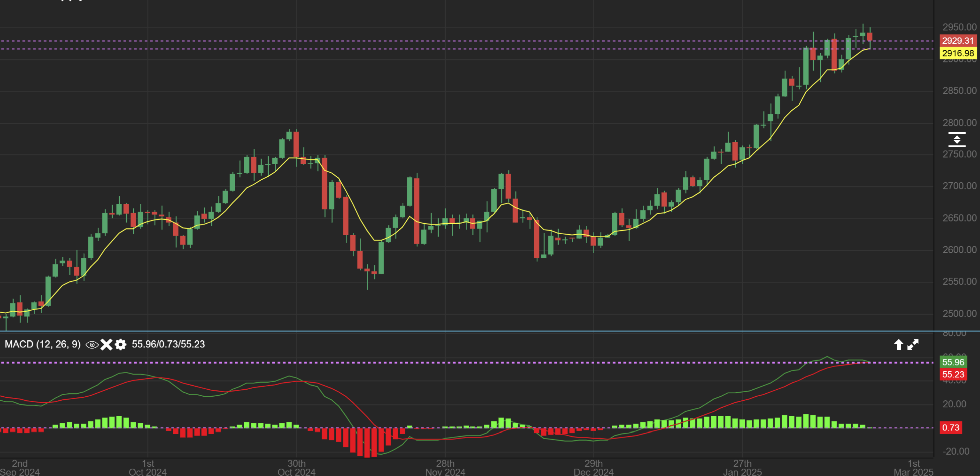
Task: Click the red 55.23 signal value label
Action: pyautogui.click(x=953, y=374)
